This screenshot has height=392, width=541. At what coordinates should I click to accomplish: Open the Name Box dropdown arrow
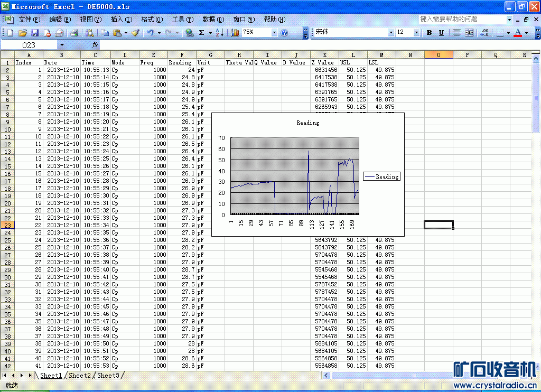coord(62,45)
